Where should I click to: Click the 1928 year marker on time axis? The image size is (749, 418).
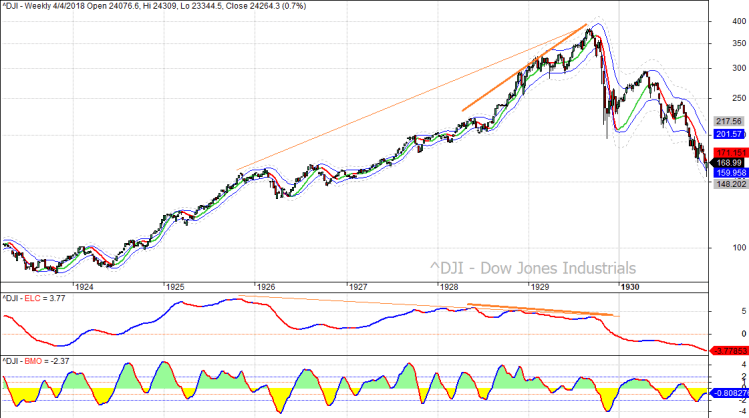pos(449,286)
